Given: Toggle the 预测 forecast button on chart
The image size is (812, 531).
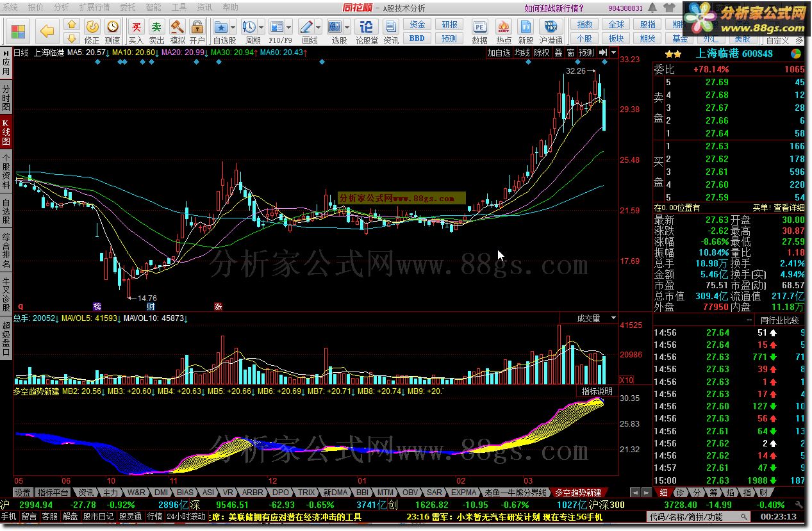Looking at the screenshot, I should [586, 53].
